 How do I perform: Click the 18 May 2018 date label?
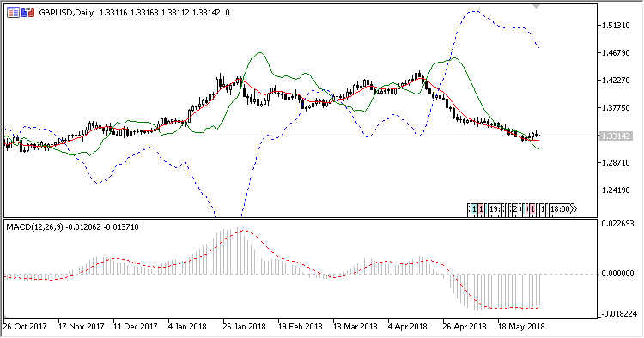pyautogui.click(x=521, y=327)
